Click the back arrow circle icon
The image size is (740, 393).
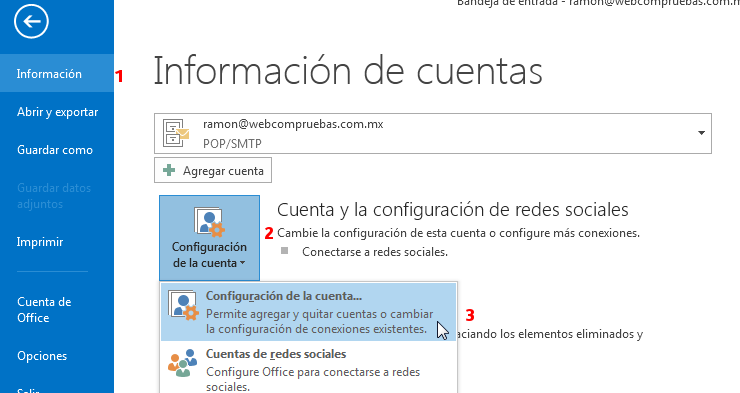[31, 21]
